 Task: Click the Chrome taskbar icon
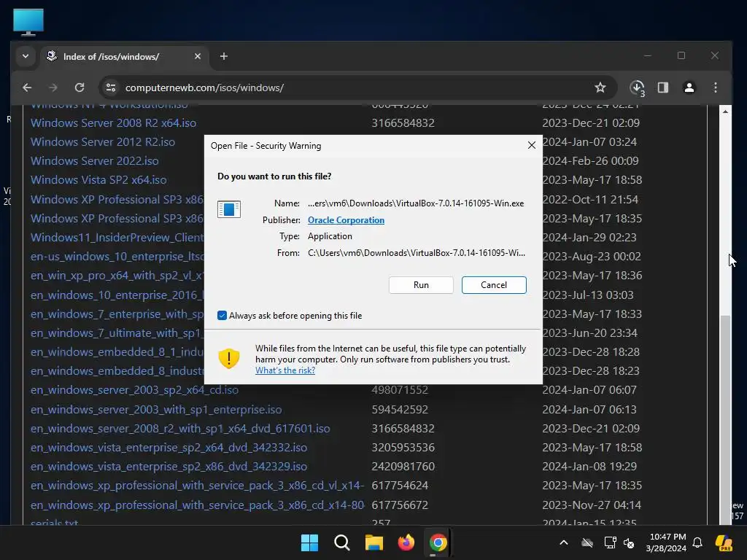[438, 542]
